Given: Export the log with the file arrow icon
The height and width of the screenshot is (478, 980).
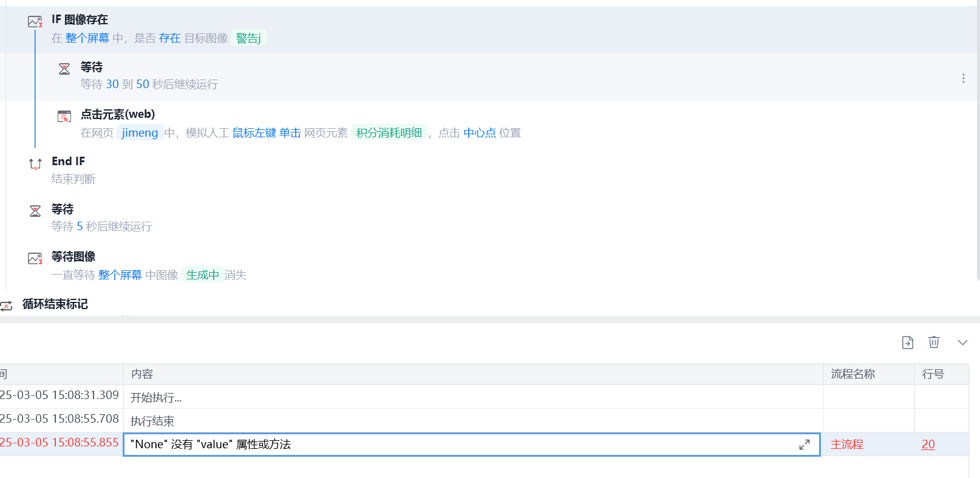Looking at the screenshot, I should point(907,343).
